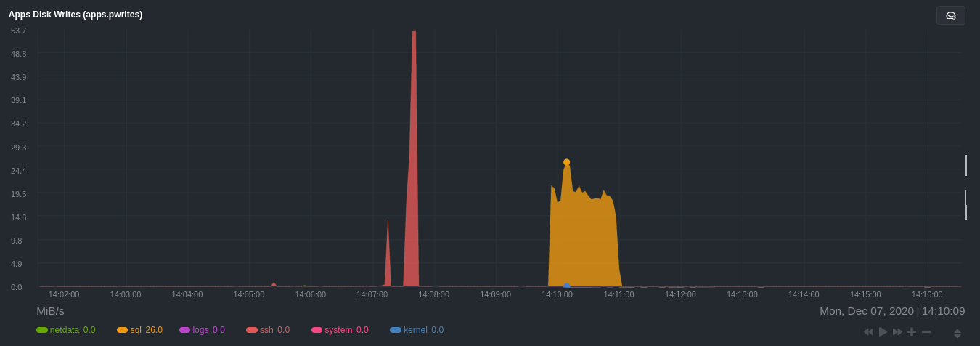Click the play button to resume chart
Image resolution: width=980 pixels, height=346 pixels.
tap(883, 331)
